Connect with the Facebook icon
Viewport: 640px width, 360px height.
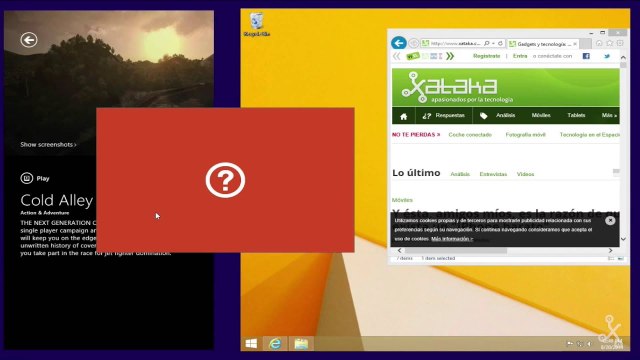[586, 56]
